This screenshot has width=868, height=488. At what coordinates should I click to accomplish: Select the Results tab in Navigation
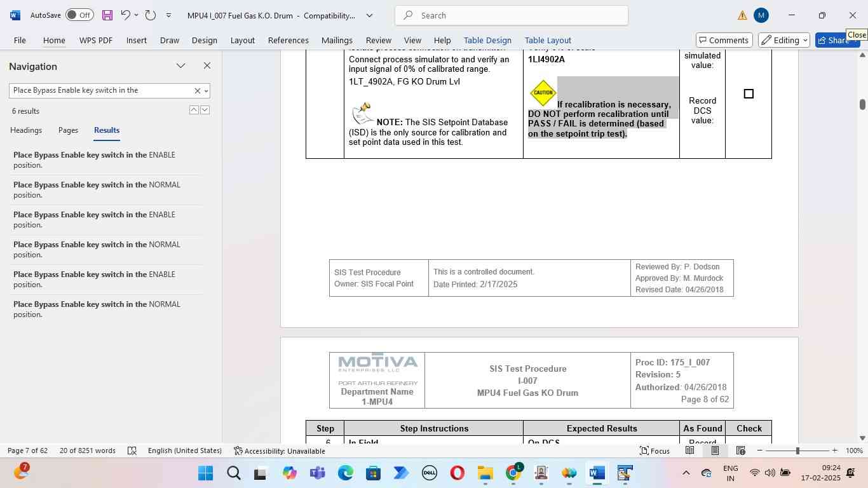tap(107, 130)
